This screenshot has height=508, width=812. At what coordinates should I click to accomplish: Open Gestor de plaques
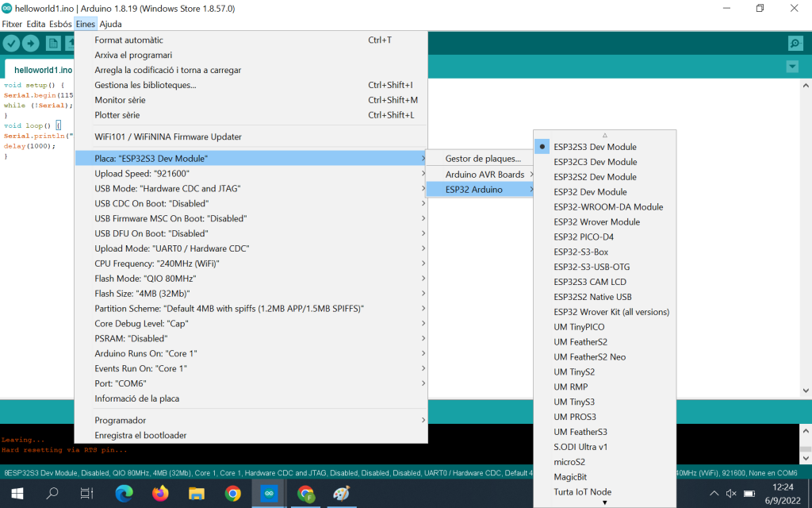coord(483,159)
